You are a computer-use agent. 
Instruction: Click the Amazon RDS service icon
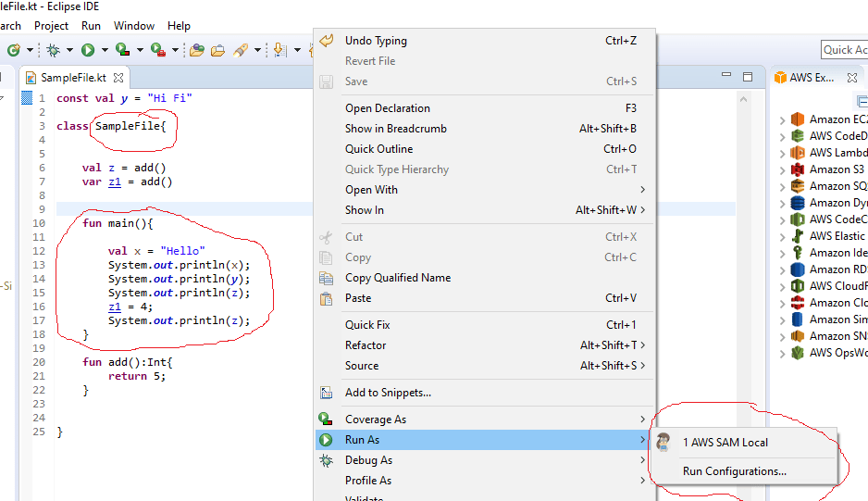click(797, 269)
